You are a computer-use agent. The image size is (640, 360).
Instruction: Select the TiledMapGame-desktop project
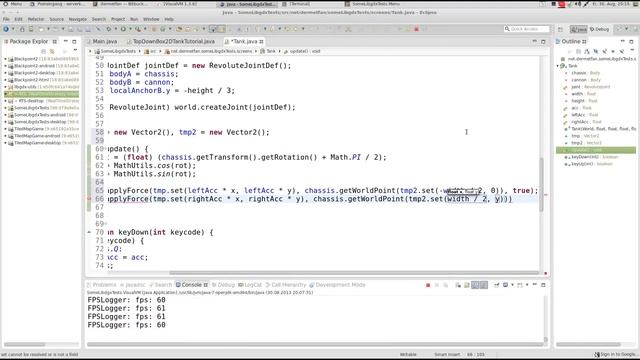pyautogui.click(x=44, y=143)
